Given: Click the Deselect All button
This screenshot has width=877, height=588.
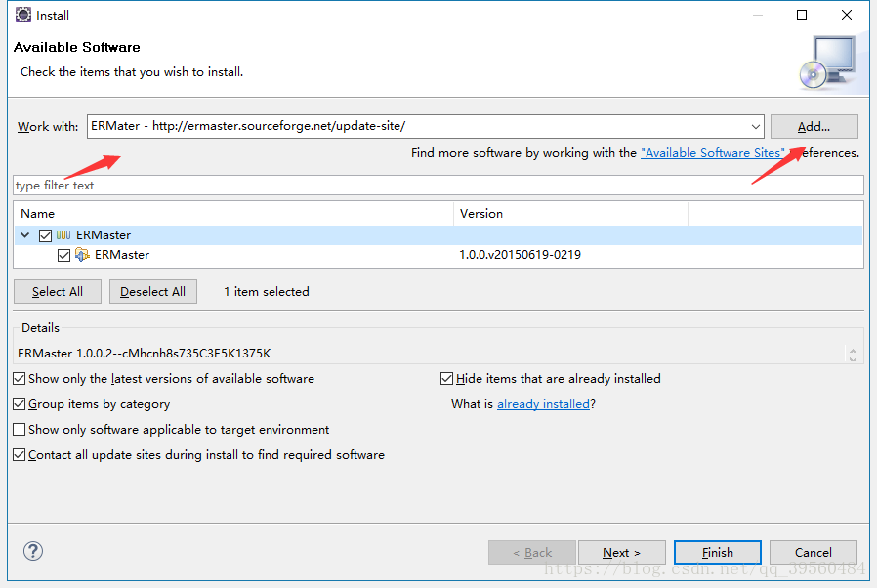Looking at the screenshot, I should coord(152,291).
